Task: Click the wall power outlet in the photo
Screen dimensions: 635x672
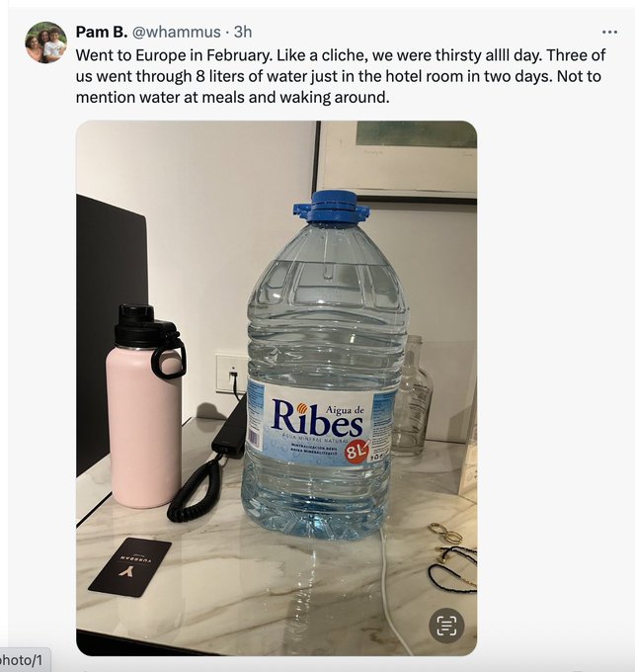Action: coord(231,373)
